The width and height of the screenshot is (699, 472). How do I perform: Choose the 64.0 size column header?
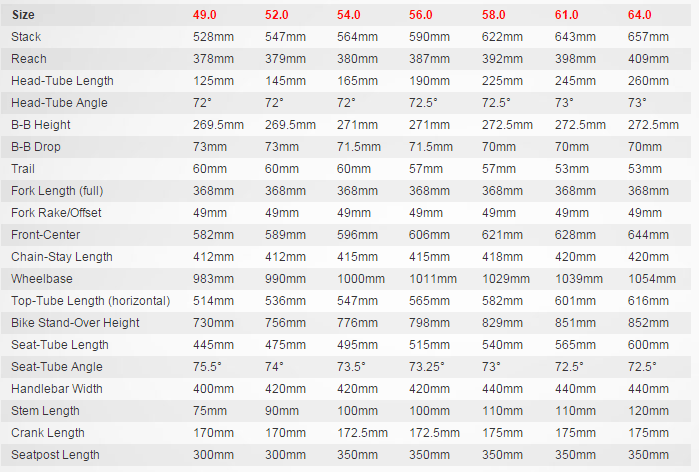coord(639,15)
